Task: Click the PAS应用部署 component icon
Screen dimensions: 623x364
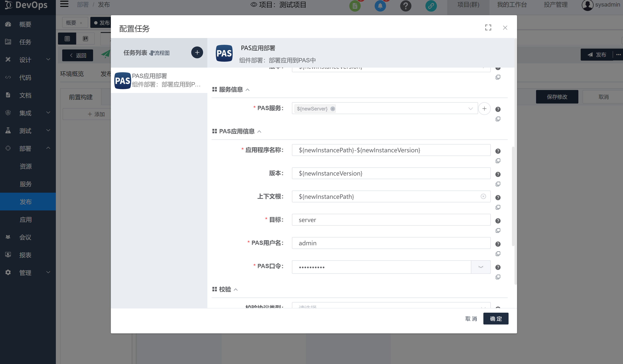Action: [123, 81]
